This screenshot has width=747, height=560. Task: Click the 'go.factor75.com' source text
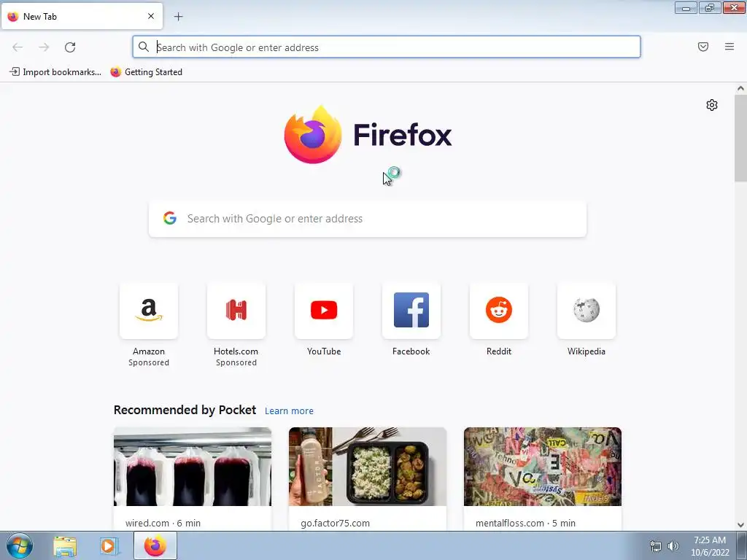pyautogui.click(x=336, y=523)
